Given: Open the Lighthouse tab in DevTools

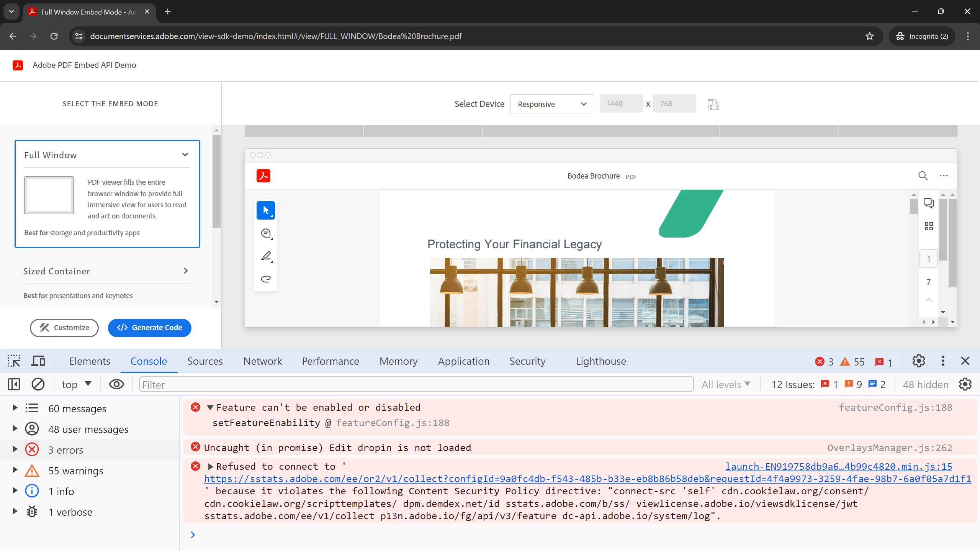Looking at the screenshot, I should click(x=600, y=361).
